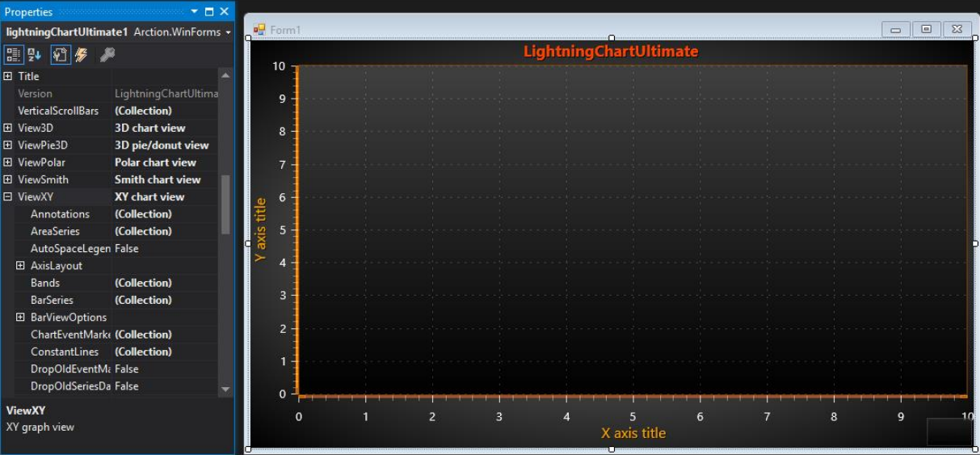Open the Events lightning bolt view
This screenshot has height=455, width=980.
pyautogui.click(x=81, y=55)
